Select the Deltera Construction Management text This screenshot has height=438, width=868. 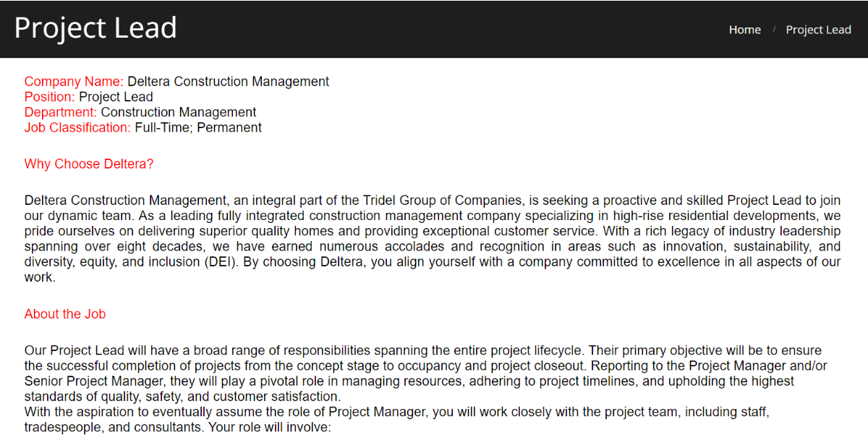coord(228,82)
